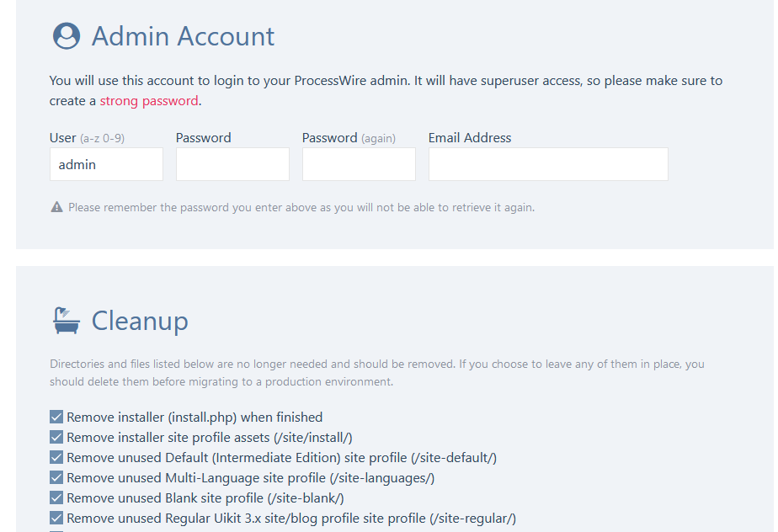
Task: Uncheck Remove installer (install.php) when finished
Action: pos(56,417)
